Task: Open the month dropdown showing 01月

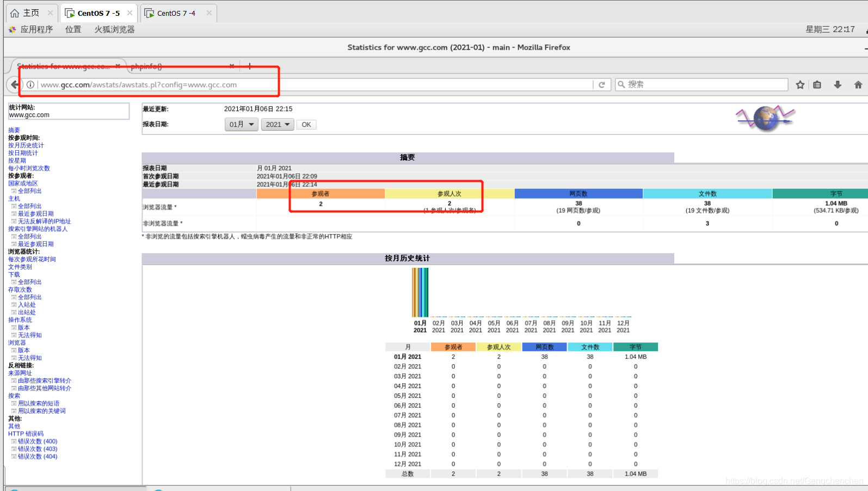Action: 241,125
